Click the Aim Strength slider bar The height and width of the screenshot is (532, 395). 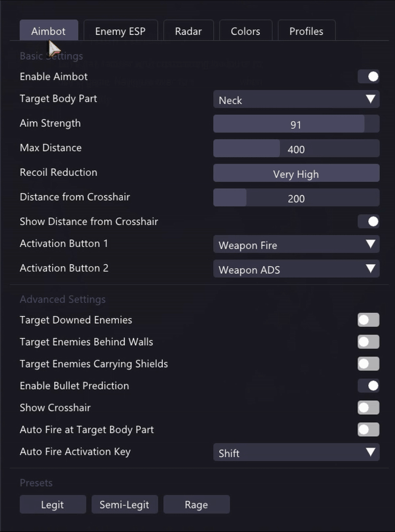coord(296,123)
